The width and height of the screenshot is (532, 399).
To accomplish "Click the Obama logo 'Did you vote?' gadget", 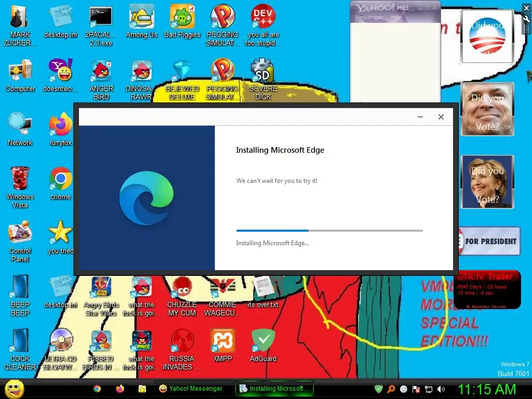I will coord(487,36).
